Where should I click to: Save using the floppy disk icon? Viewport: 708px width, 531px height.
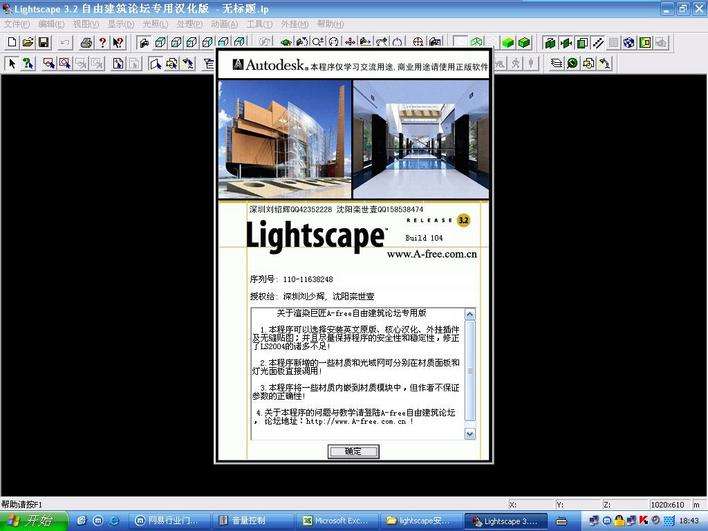[x=44, y=42]
